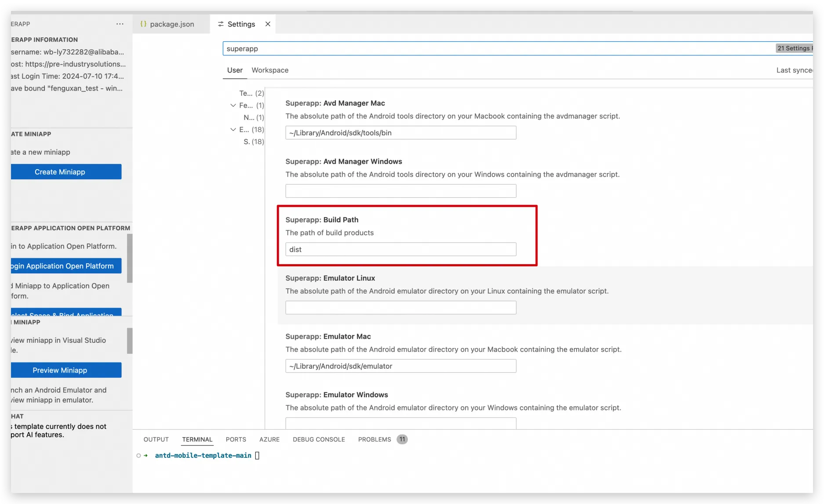
Task: Close the Settings editor tab
Action: (x=268, y=24)
